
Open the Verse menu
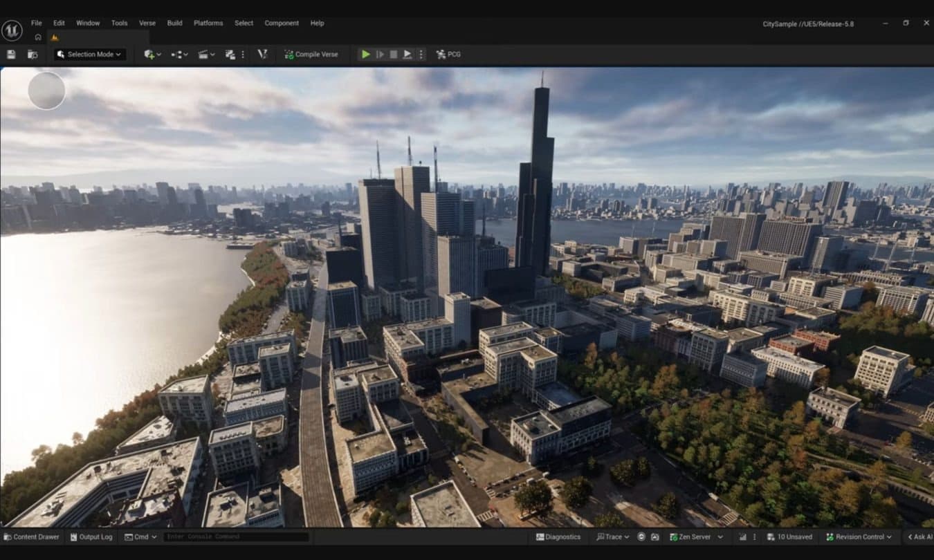147,23
